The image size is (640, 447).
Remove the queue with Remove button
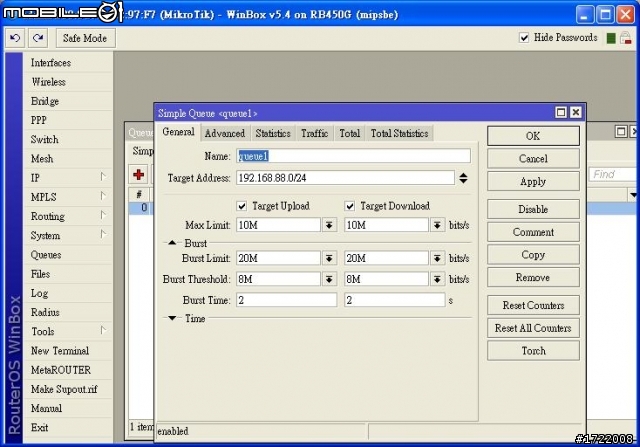533,278
